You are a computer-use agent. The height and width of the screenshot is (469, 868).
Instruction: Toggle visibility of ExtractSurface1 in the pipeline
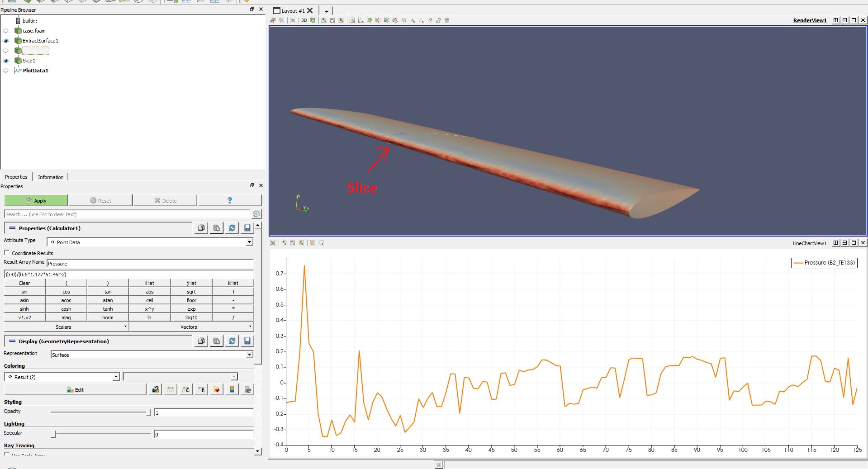6,41
